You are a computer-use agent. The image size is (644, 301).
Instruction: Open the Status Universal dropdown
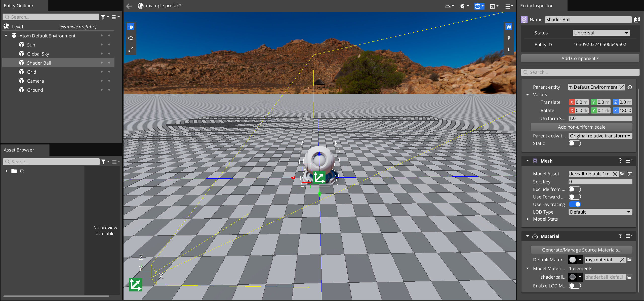tap(601, 33)
